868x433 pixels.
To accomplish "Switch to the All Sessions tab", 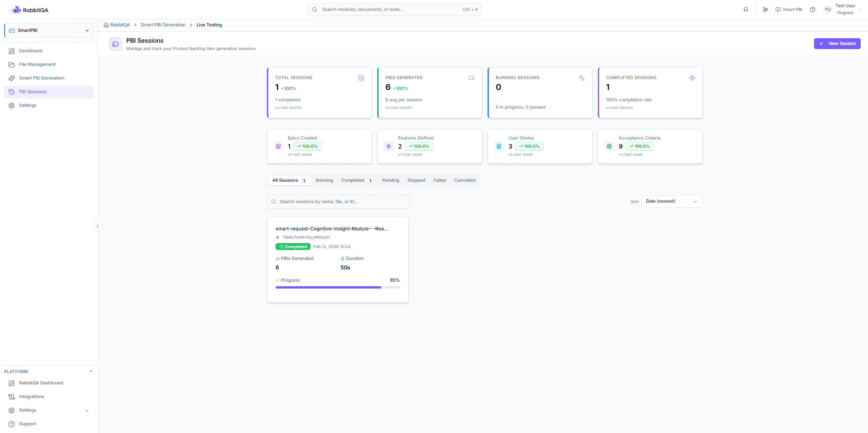I will (289, 180).
